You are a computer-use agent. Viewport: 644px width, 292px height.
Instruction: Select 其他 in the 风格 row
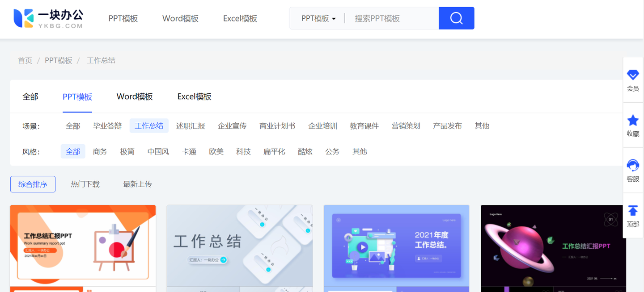click(x=360, y=151)
